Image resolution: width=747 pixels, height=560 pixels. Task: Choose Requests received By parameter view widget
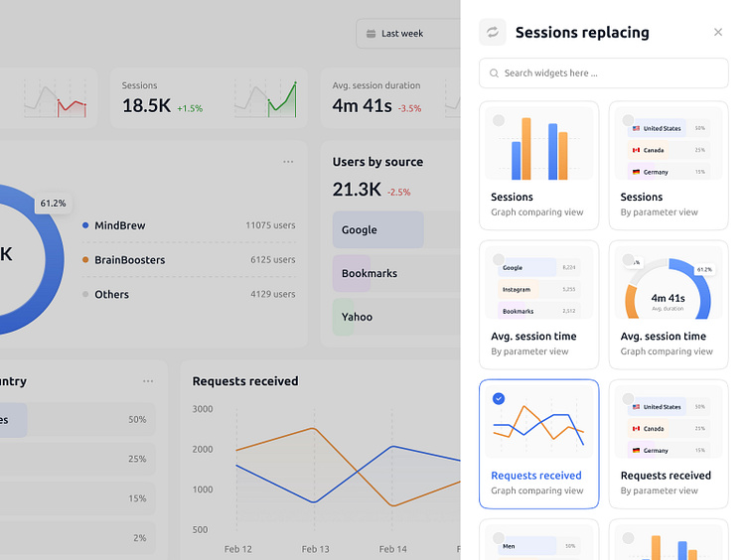tap(669, 444)
